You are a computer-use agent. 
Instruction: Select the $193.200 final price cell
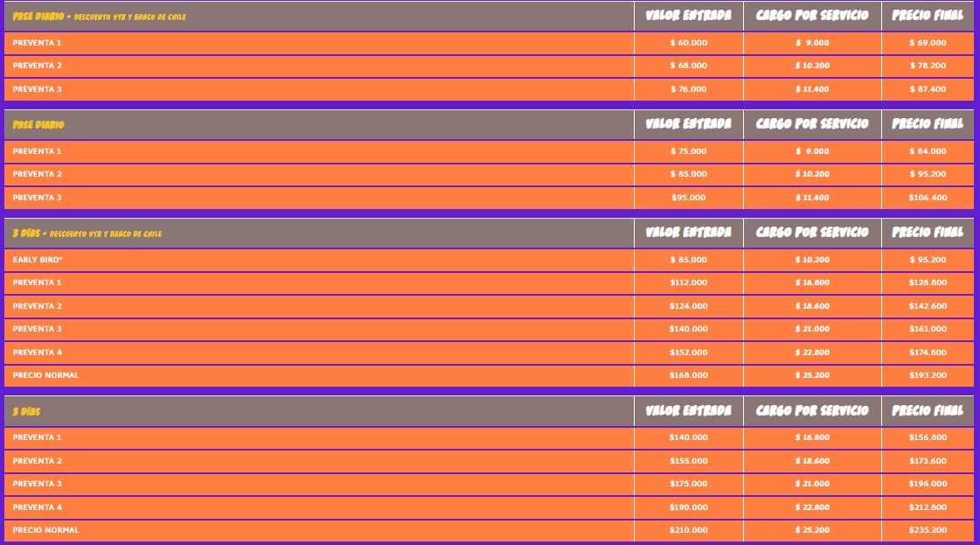click(928, 375)
